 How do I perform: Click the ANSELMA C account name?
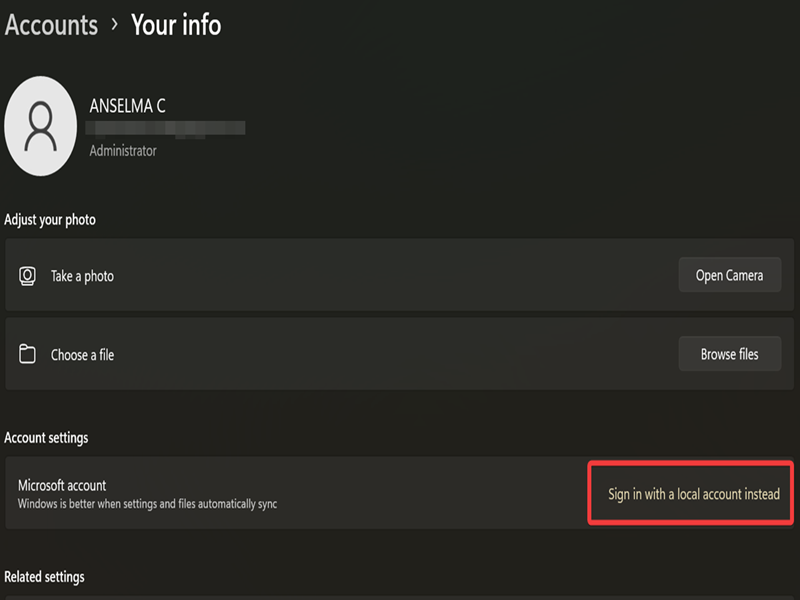[x=128, y=106]
